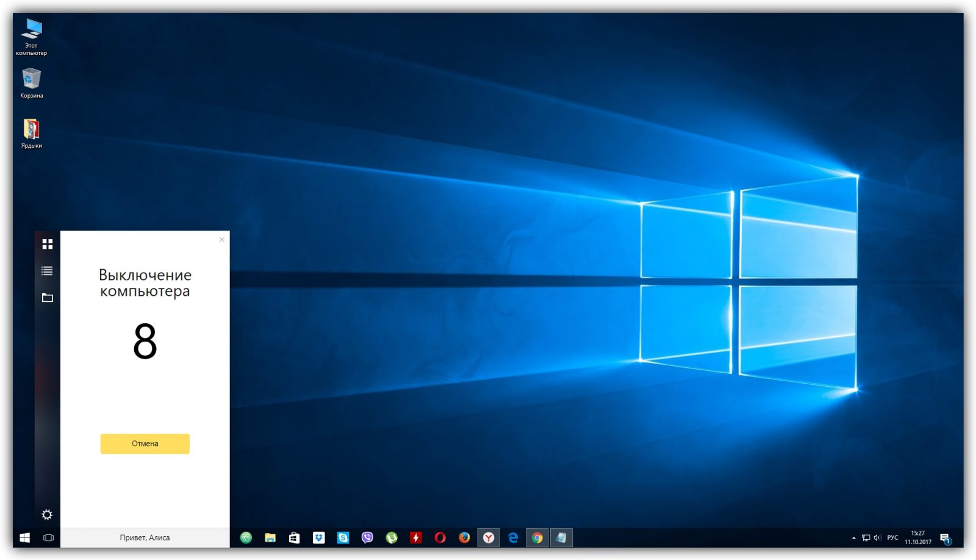Switch input language via РУС indicator

pyautogui.click(x=892, y=537)
